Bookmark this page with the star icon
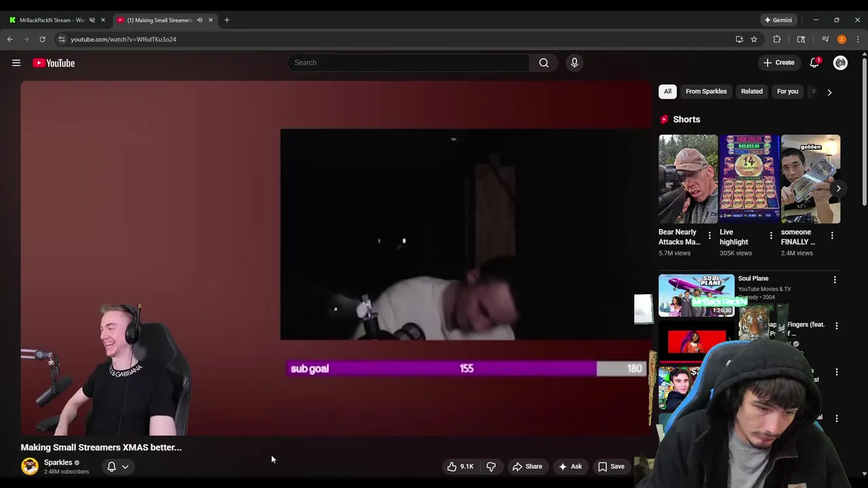The height and width of the screenshot is (488, 868). click(x=754, y=39)
